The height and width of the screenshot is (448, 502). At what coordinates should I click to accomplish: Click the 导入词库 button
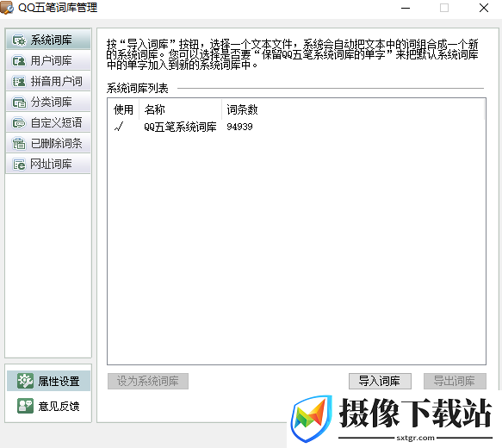click(380, 381)
